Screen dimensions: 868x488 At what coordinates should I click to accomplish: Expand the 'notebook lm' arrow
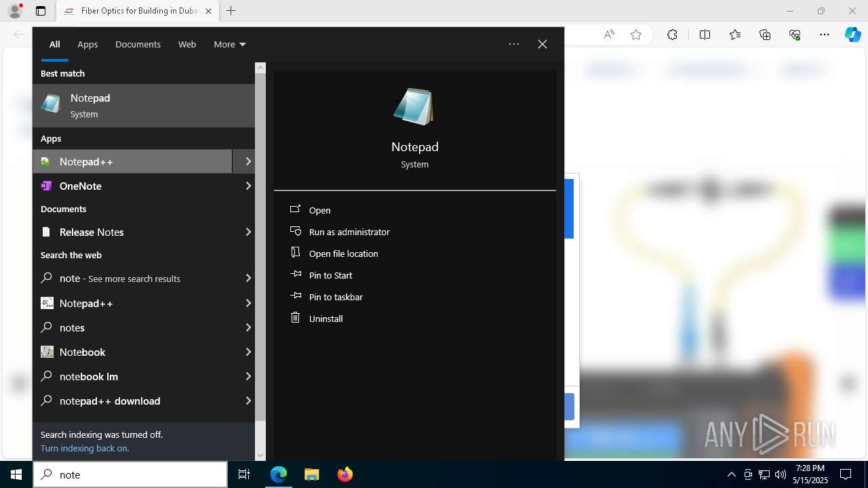pos(248,376)
